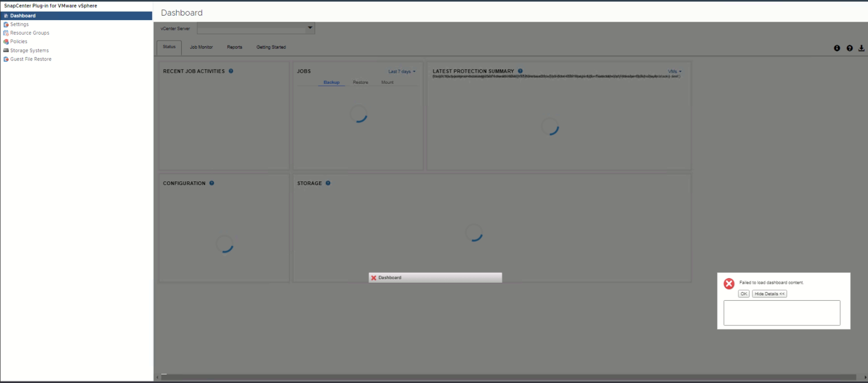Viewport: 868px width, 383px height.
Task: Click the horizontal scrollbar at bottom
Action: point(508,377)
